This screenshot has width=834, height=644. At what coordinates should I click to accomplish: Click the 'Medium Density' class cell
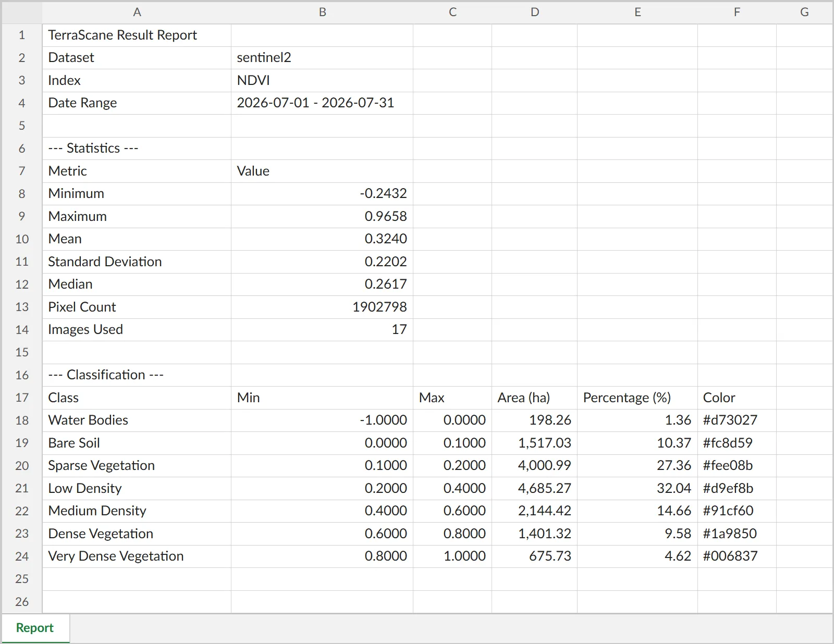137,511
